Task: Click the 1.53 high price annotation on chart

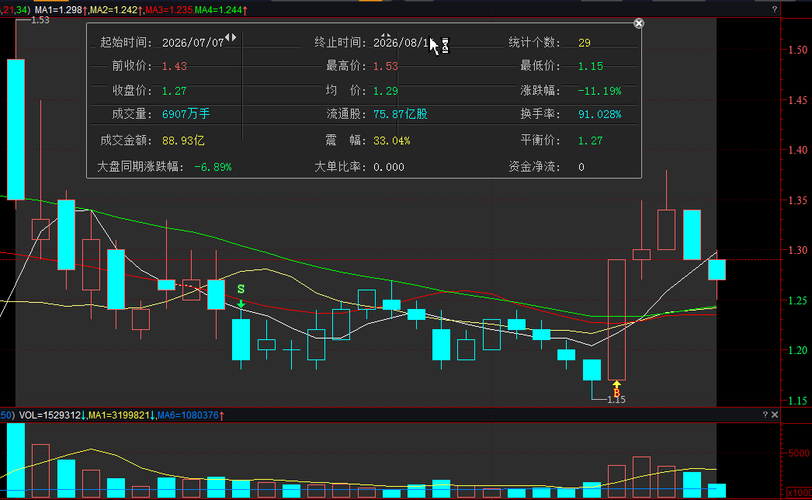Action: [x=40, y=20]
